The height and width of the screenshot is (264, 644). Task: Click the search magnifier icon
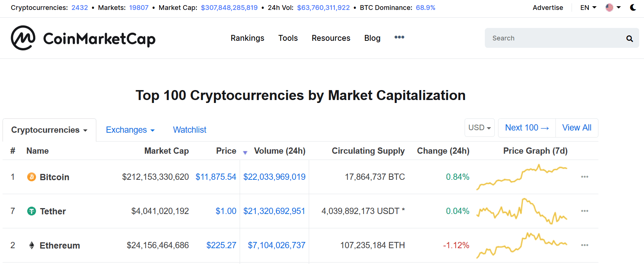(629, 38)
